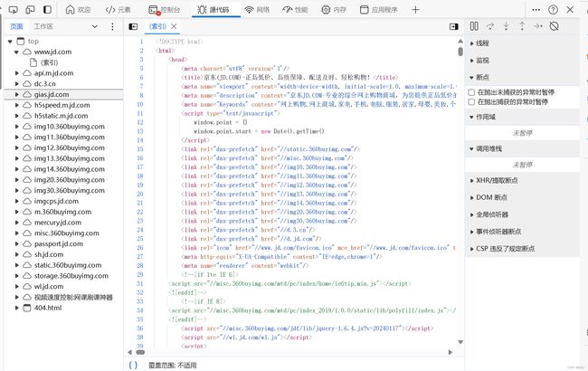The width and height of the screenshot is (588, 371).
Task: Click the pause script execution icon
Action: coord(474,26)
